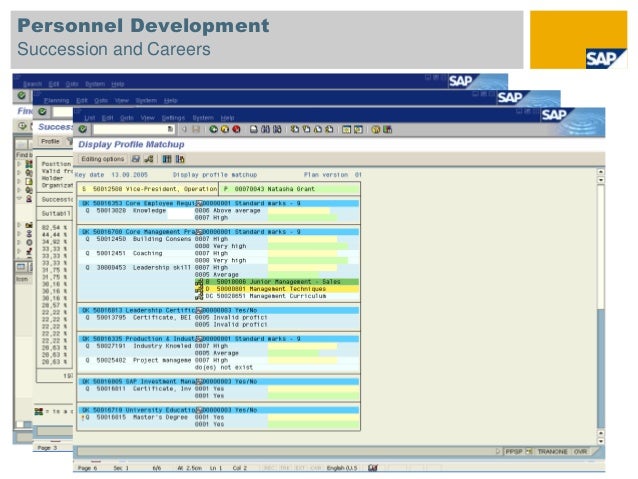Click the vertical scrollbar thumb of the matchup list
Screen dimensions: 638x479
(x=601, y=246)
